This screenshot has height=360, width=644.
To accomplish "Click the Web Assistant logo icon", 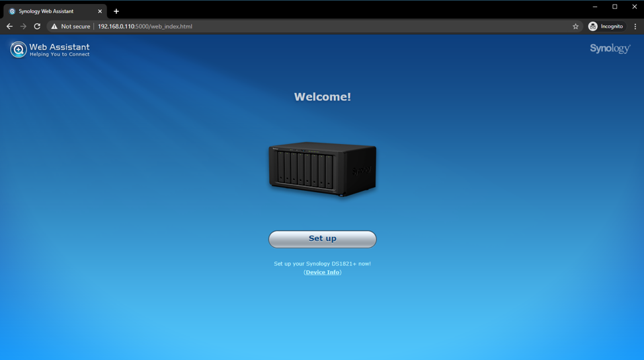I will click(x=18, y=50).
